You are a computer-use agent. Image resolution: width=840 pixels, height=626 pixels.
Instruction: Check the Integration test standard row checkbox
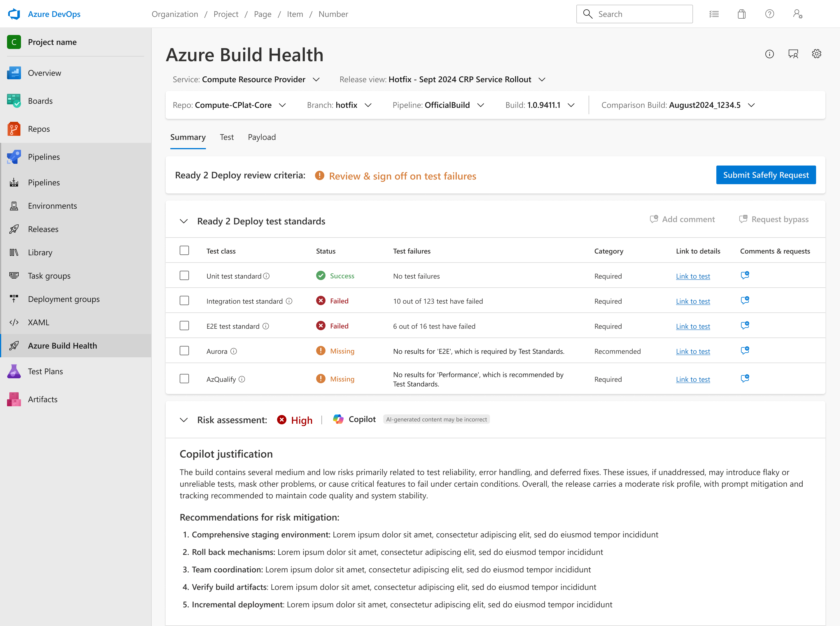tap(184, 300)
